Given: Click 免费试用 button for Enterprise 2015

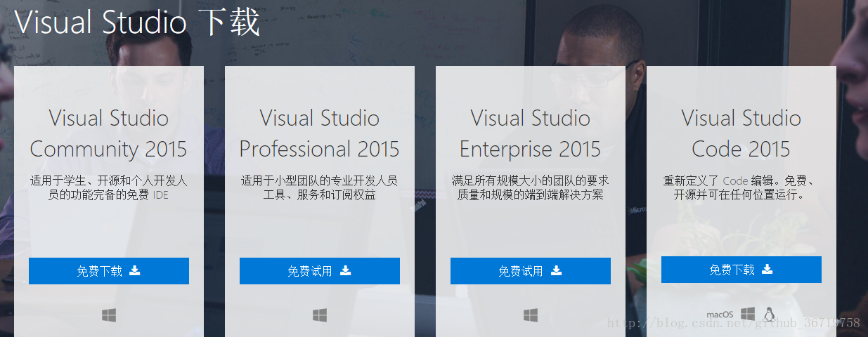Looking at the screenshot, I should [531, 271].
